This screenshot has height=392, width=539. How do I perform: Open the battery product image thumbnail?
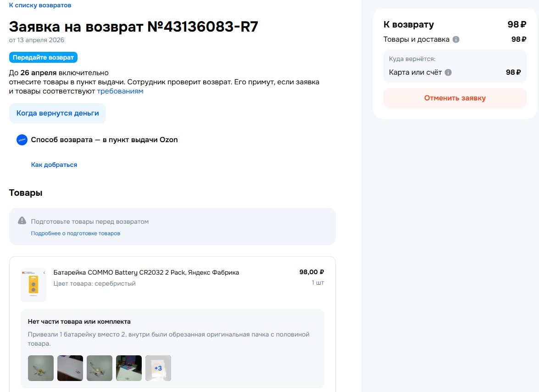[33, 285]
